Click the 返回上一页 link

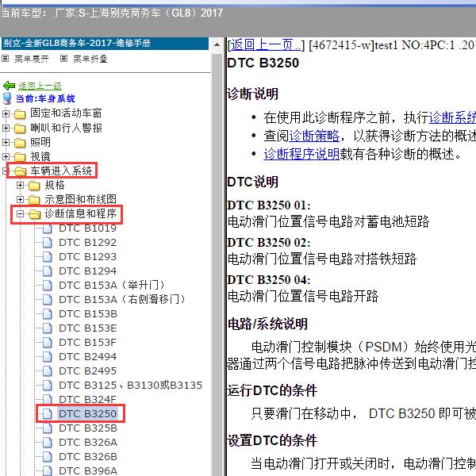[x=264, y=45]
